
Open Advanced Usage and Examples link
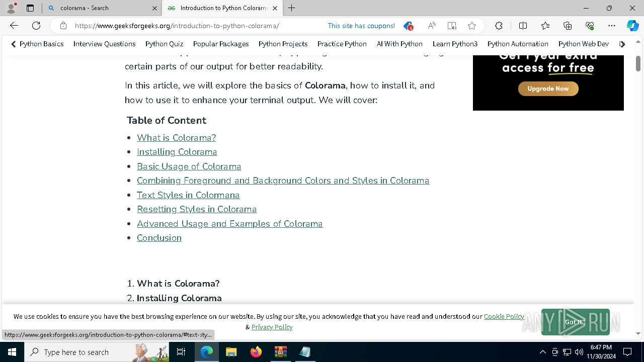229,224
